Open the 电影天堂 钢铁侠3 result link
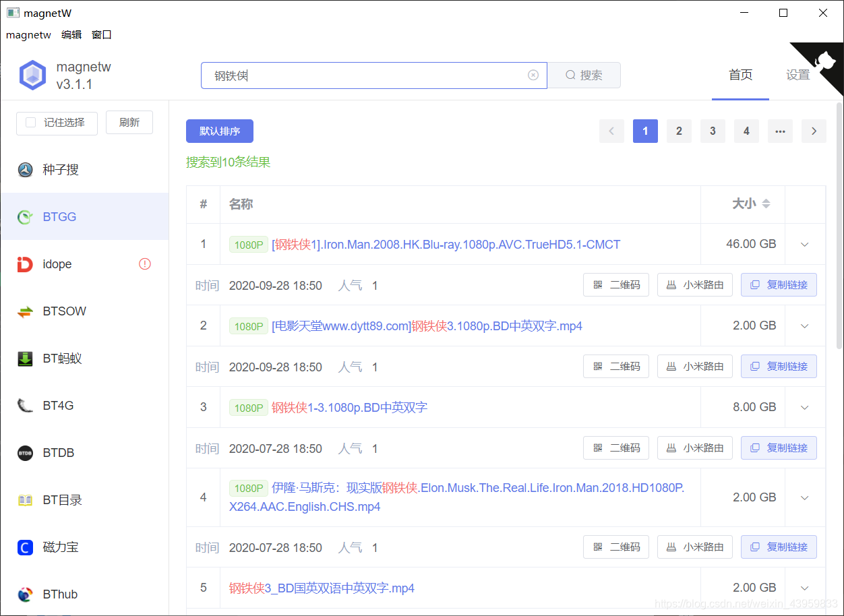Image resolution: width=844 pixels, height=616 pixels. coord(427,326)
